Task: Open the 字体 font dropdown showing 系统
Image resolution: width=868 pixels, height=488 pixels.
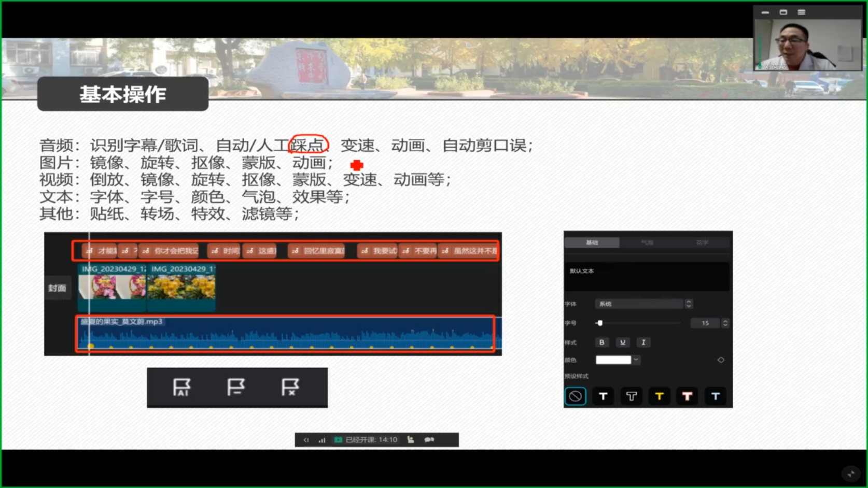Action: tap(638, 304)
